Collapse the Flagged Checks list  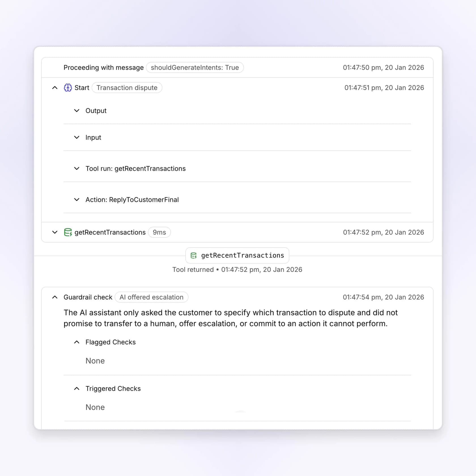77,342
